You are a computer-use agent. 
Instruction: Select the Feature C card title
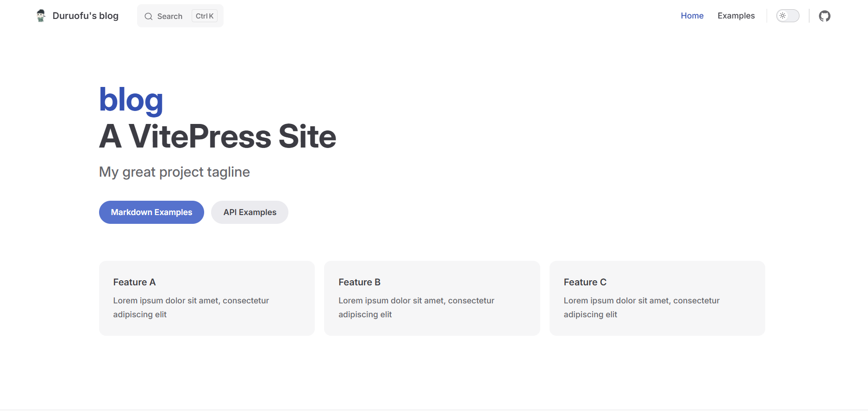click(585, 282)
